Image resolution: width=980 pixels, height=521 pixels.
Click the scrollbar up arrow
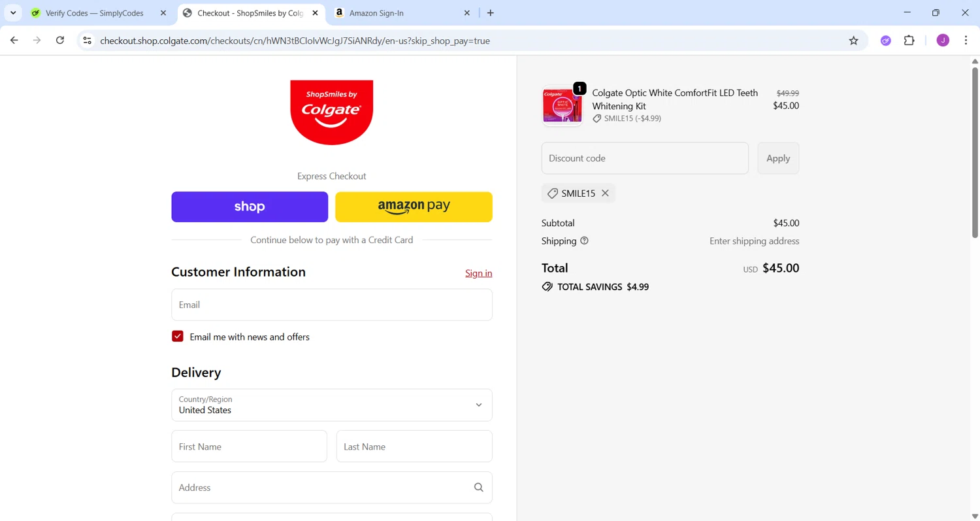point(975,61)
